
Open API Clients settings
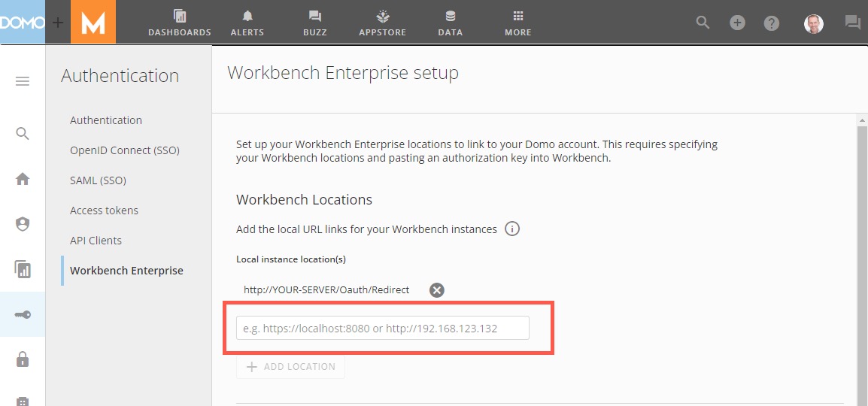coord(96,241)
